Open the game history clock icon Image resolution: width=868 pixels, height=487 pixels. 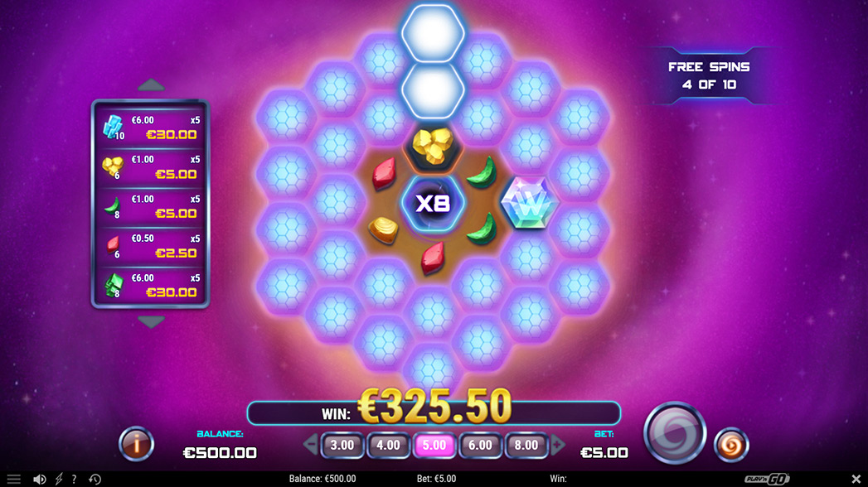95,479
